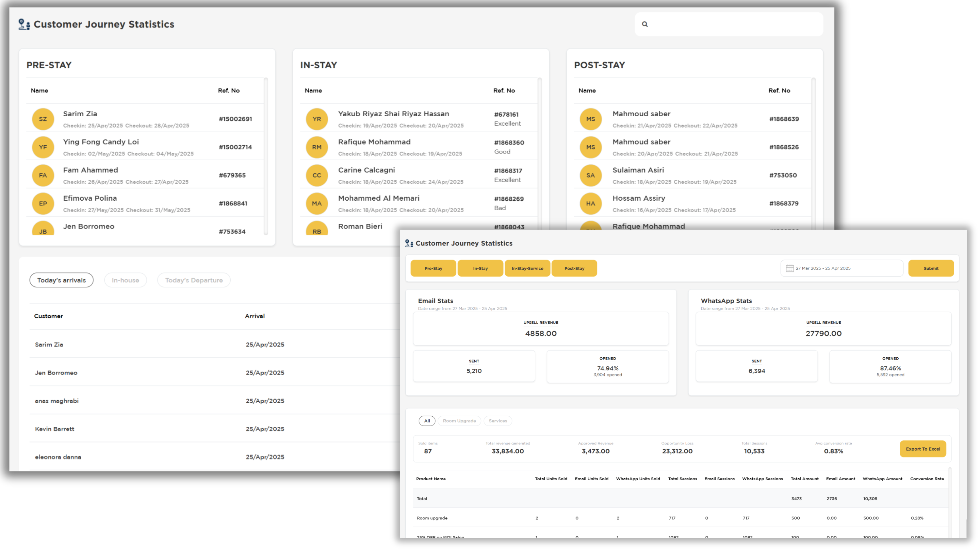Open the In-Stay-Service tab

(527, 268)
